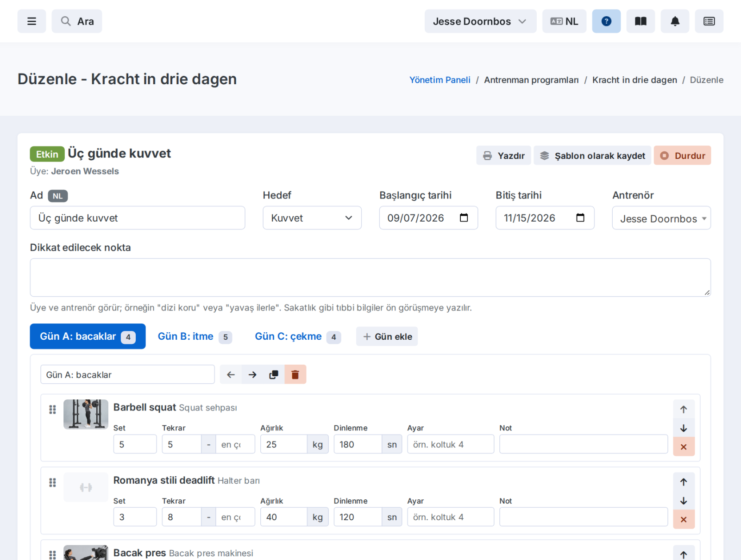This screenshot has height=560, width=741.
Task: Expand the Jesse Doornbos user dropdown
Action: coord(480,21)
